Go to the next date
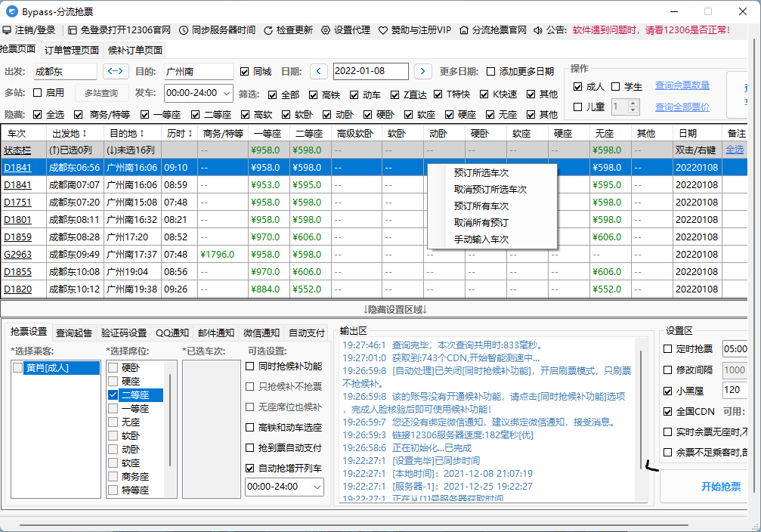This screenshot has height=532, width=761. click(x=422, y=71)
